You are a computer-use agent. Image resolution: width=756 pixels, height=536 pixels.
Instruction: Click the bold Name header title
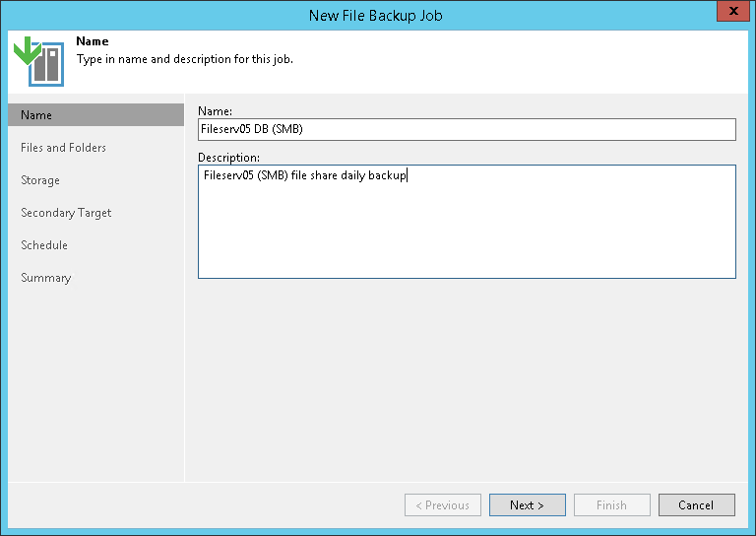tap(93, 42)
